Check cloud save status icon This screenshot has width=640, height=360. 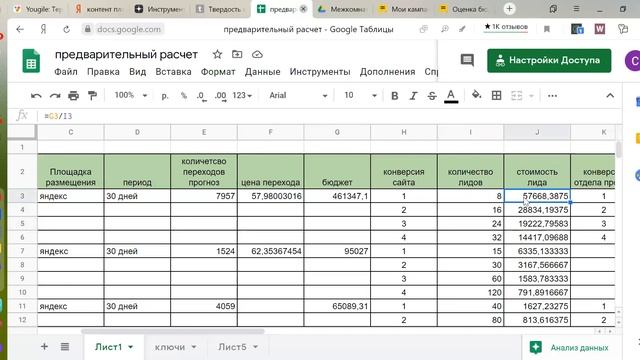tap(257, 54)
